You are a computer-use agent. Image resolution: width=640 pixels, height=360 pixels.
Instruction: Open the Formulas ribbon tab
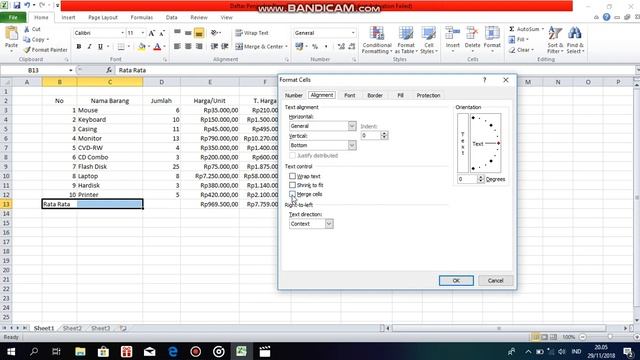tap(142, 18)
